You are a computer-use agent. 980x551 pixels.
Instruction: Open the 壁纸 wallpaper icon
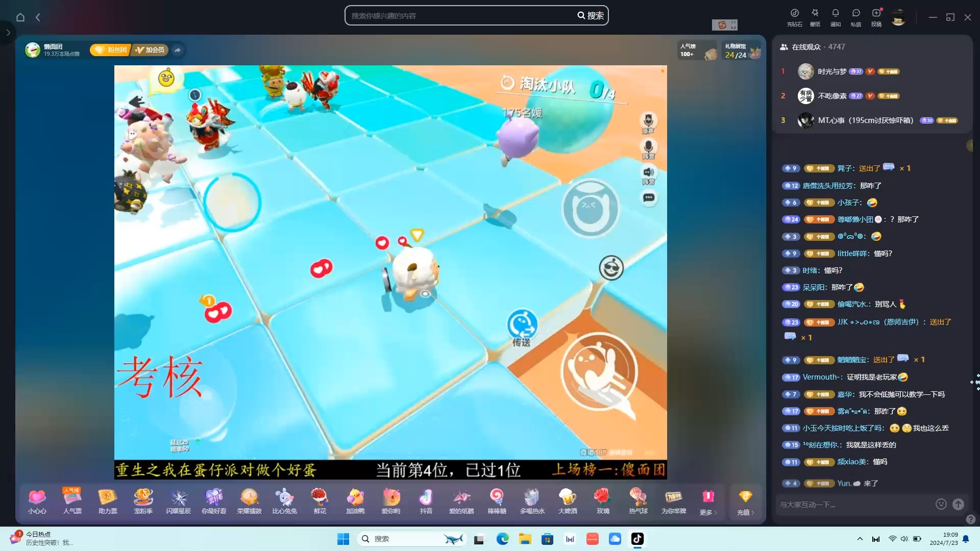point(815,17)
